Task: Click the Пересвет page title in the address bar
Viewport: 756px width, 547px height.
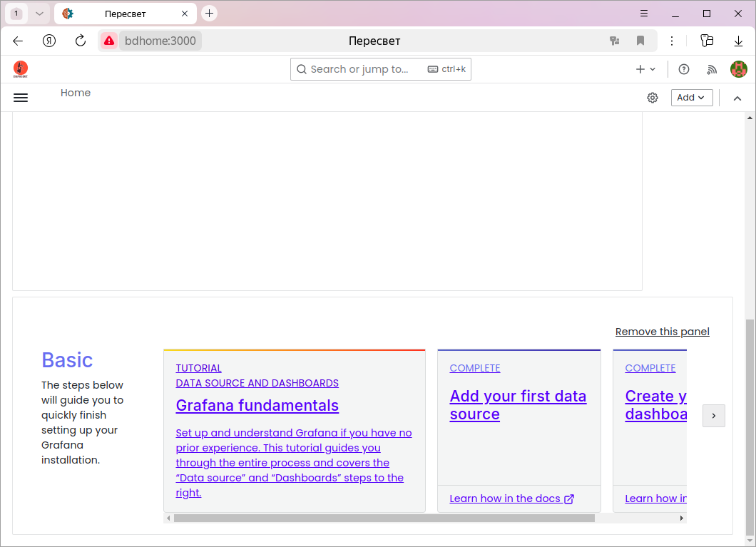Action: [x=374, y=41]
